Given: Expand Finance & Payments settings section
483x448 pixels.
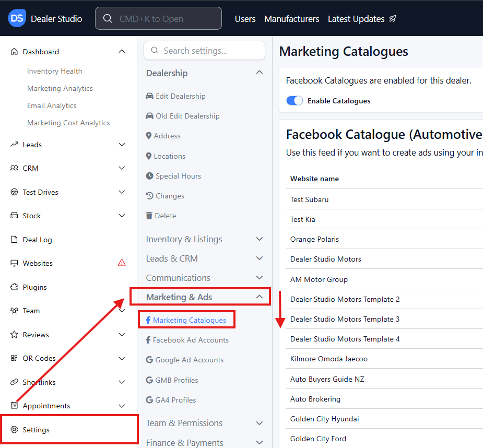Looking at the screenshot, I should click(260, 443).
